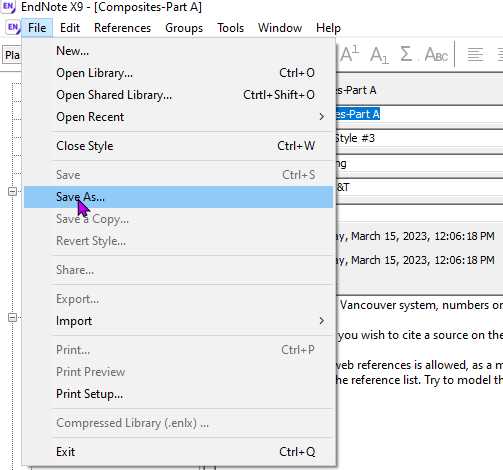Click the EndNote title bar app icon
The height and width of the screenshot is (470, 503).
9,7
